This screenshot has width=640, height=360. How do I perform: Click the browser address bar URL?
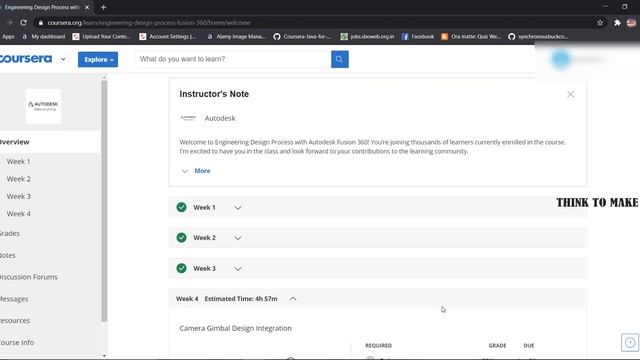click(149, 23)
